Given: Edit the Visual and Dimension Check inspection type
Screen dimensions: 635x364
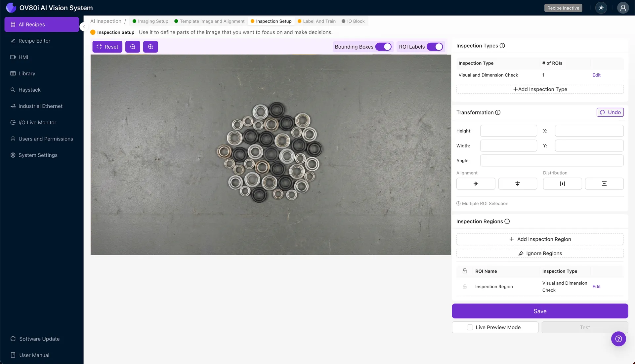Looking at the screenshot, I should pos(596,75).
